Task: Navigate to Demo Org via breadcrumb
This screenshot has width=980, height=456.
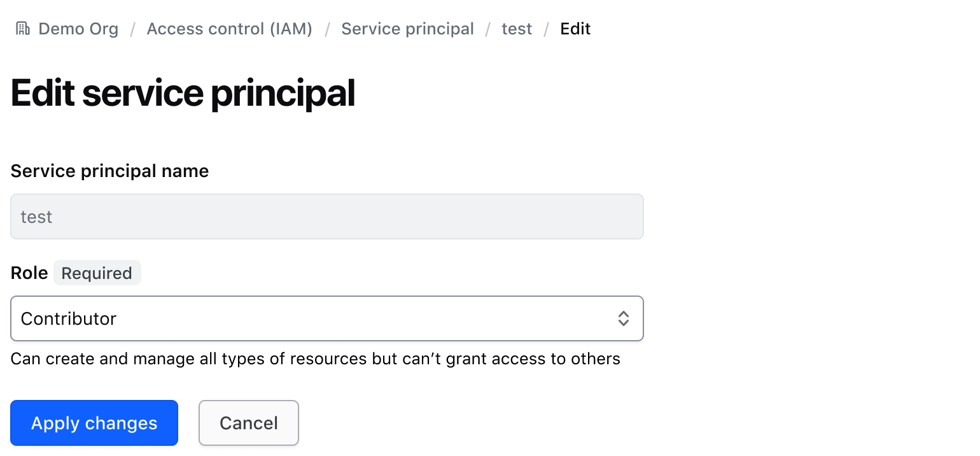Action: click(x=78, y=29)
